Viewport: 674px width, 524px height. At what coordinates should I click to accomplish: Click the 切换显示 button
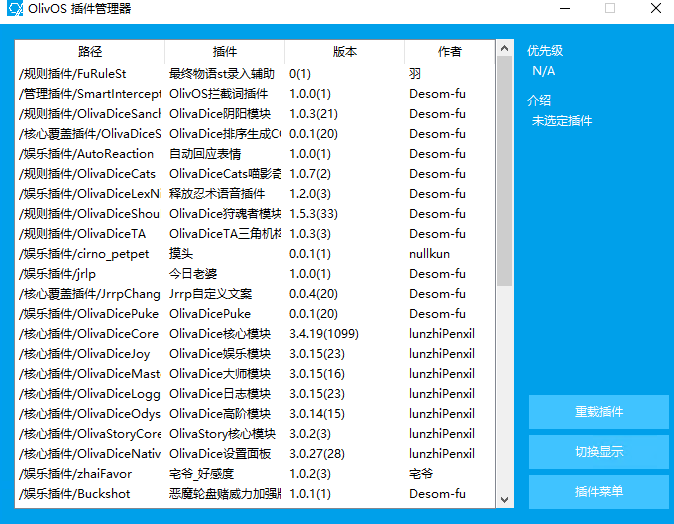[x=598, y=452]
